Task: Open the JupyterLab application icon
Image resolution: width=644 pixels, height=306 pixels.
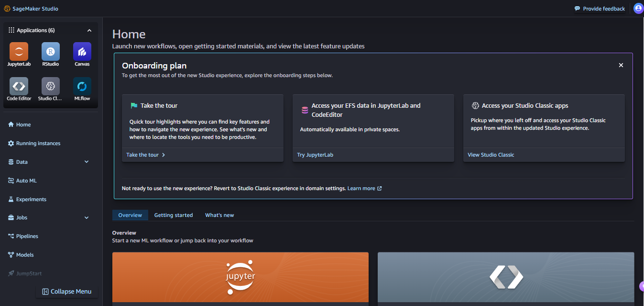Action: coord(19,51)
